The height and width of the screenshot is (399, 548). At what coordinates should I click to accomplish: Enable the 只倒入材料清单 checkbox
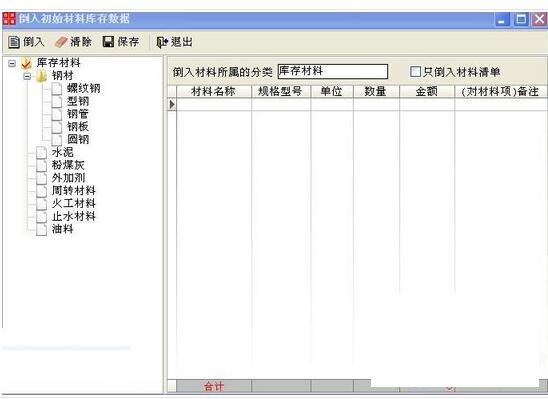pyautogui.click(x=415, y=72)
